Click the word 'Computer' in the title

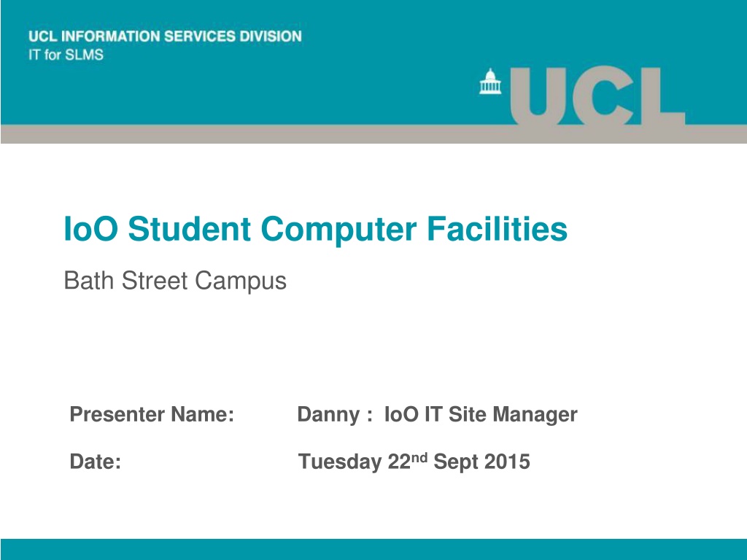[x=338, y=230]
